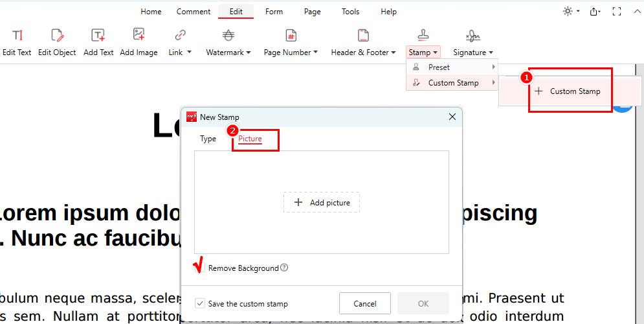Expand the Signature dropdown
The width and height of the screenshot is (644, 324).
(472, 52)
